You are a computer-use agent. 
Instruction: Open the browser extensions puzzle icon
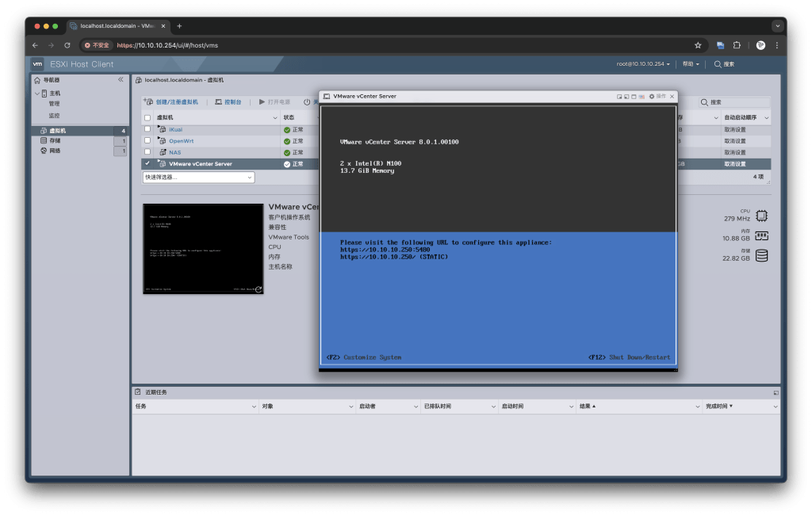(x=737, y=45)
